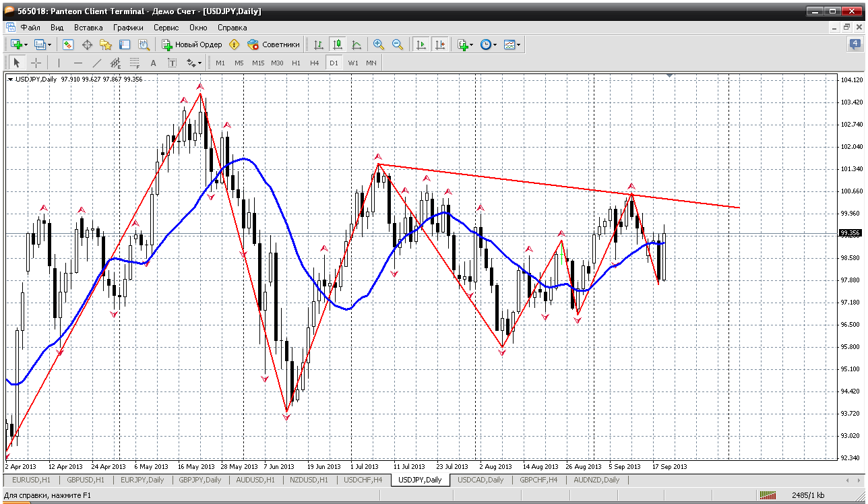Open the Navigator panel icon
This screenshot has width=868, height=504.
click(106, 44)
